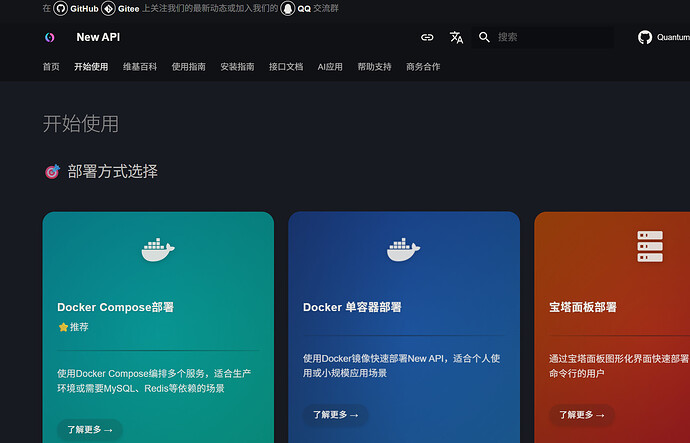This screenshot has height=443, width=690.
Task: Go to the 帮助支持 tab
Action: pos(374,67)
